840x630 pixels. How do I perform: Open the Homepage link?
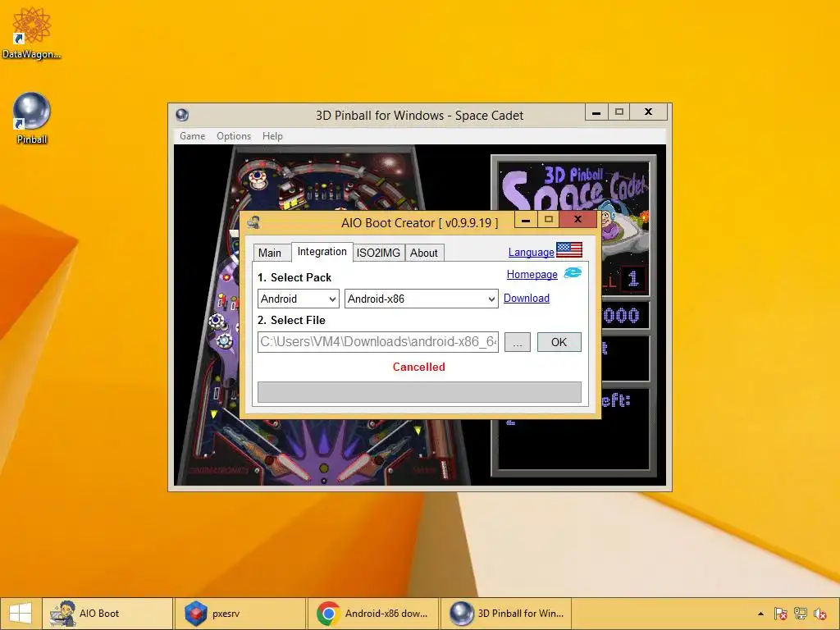point(532,274)
